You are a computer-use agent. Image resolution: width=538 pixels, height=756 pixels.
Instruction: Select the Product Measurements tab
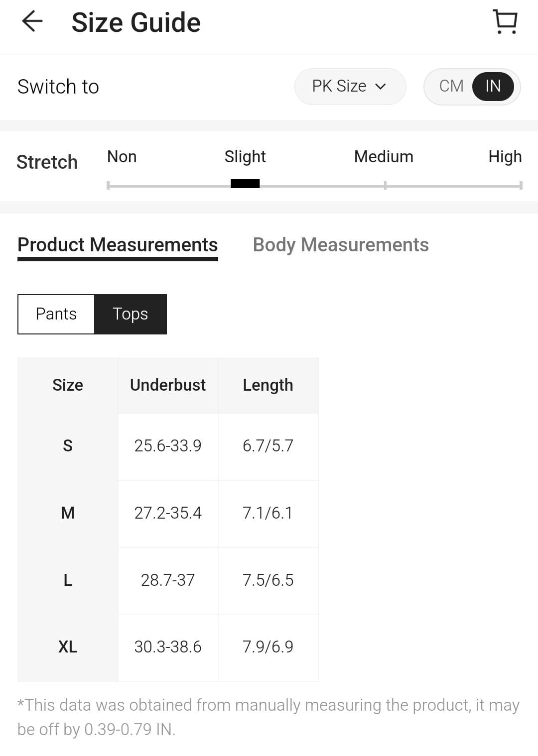pyautogui.click(x=118, y=245)
